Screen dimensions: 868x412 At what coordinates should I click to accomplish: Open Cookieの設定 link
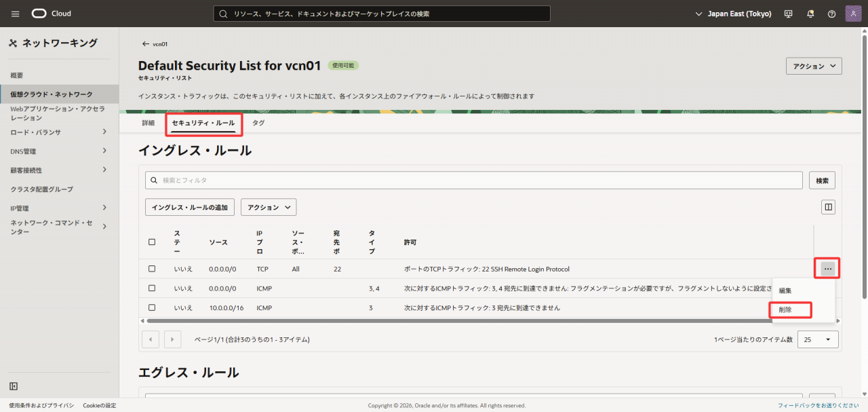[x=100, y=405]
